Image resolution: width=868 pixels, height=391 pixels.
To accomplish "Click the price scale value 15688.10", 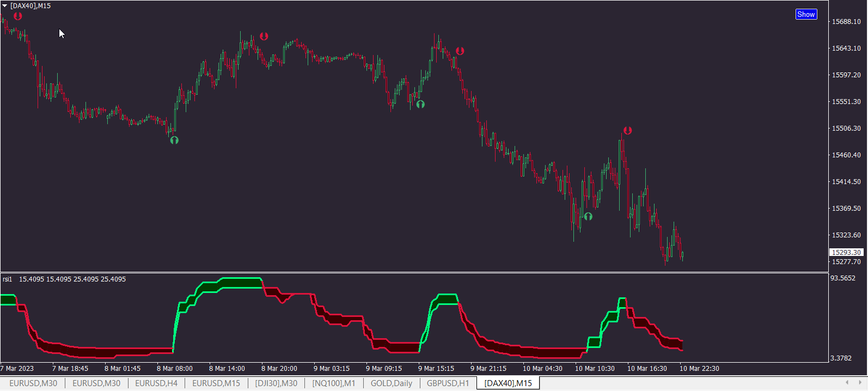I will [x=846, y=22].
